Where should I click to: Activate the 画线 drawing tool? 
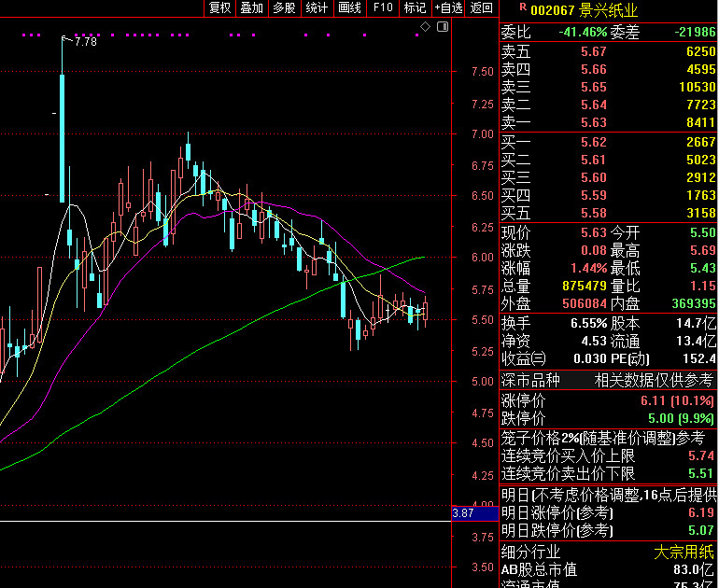point(349,8)
